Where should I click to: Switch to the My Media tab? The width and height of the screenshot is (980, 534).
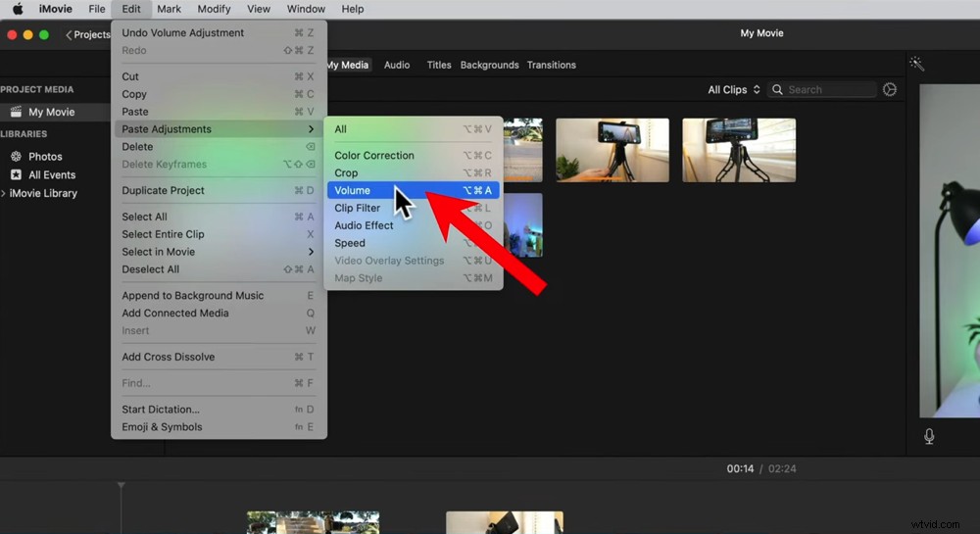click(348, 65)
